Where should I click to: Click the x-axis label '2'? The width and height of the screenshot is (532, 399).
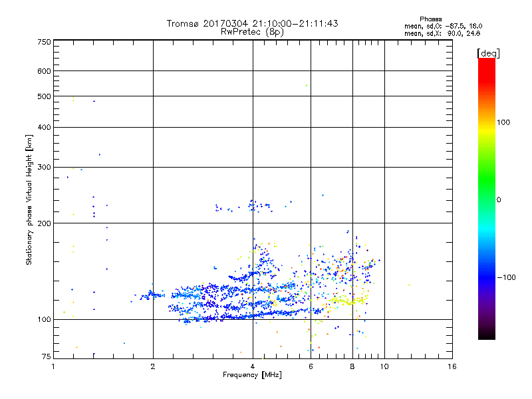coord(153,366)
